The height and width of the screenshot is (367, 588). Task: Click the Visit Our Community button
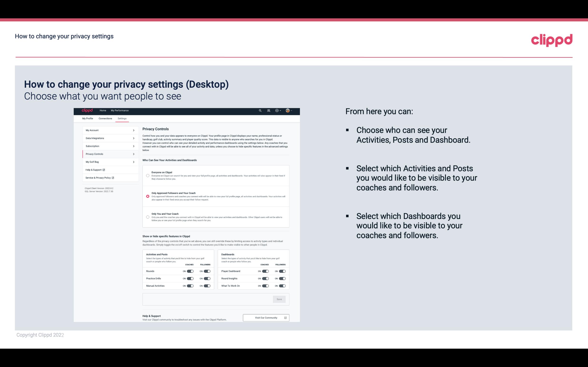point(266,318)
